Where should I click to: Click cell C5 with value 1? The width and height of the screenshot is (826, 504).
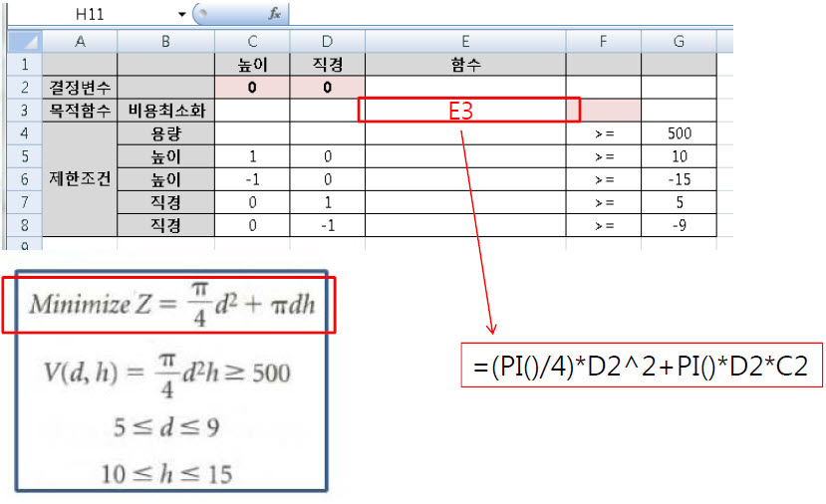pos(252,156)
